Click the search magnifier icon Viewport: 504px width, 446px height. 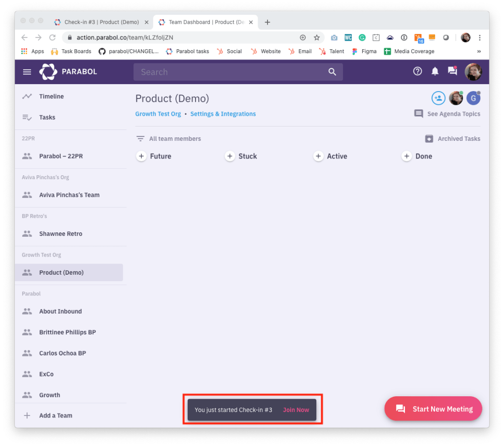332,72
